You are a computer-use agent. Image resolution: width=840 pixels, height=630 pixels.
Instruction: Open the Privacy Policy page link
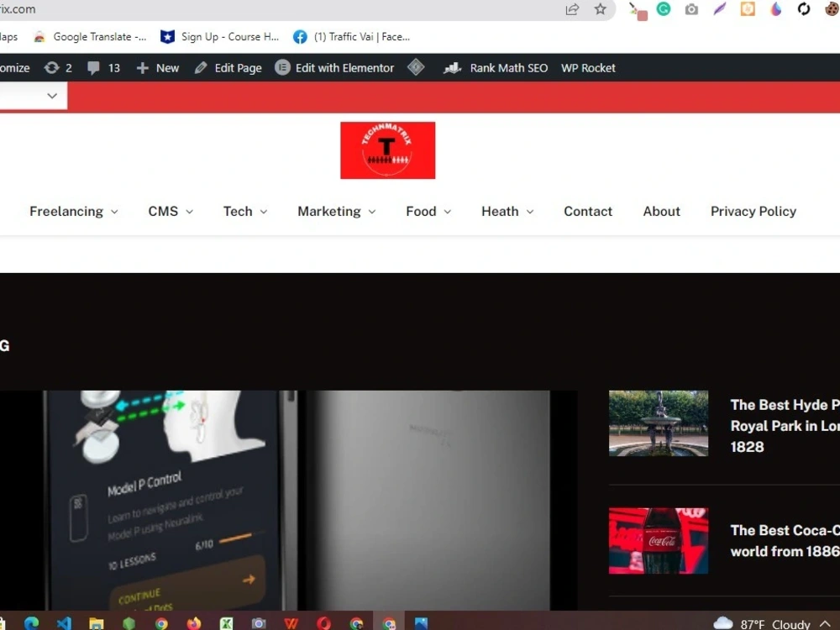click(x=753, y=212)
